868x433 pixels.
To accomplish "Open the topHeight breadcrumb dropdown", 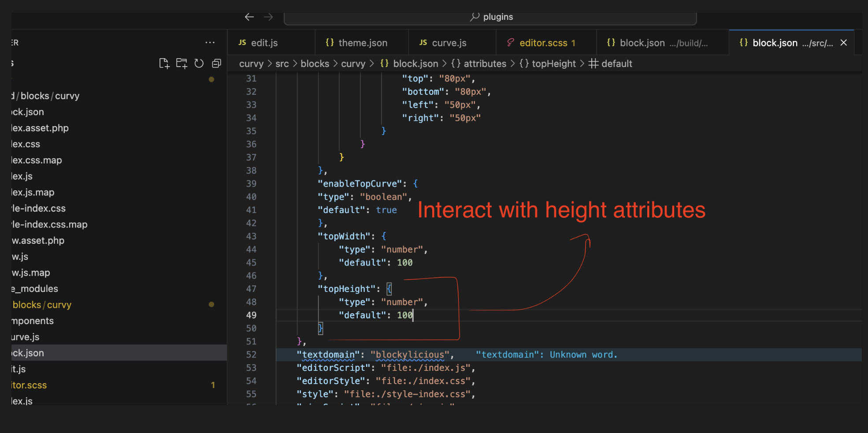I will pos(548,63).
